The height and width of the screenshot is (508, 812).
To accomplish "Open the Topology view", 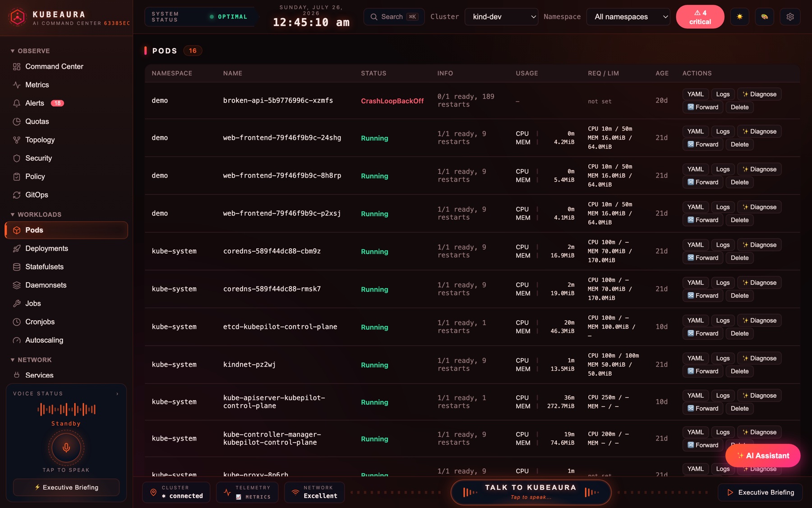I will pyautogui.click(x=66, y=140).
